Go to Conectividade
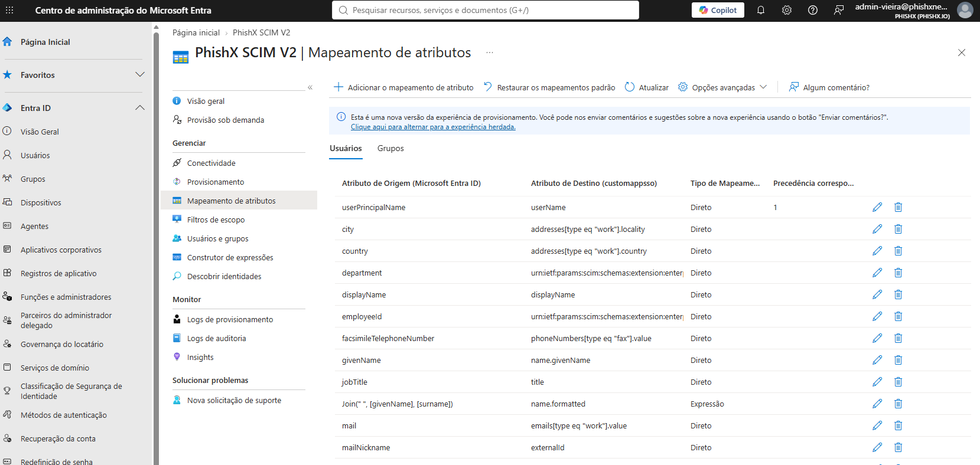The image size is (980, 465). (211, 163)
